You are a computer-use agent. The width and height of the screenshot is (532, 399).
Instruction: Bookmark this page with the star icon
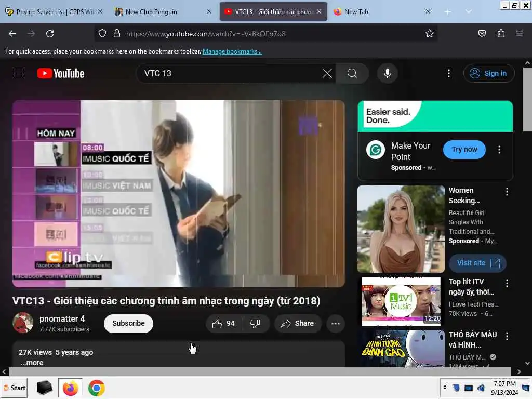pos(430,33)
